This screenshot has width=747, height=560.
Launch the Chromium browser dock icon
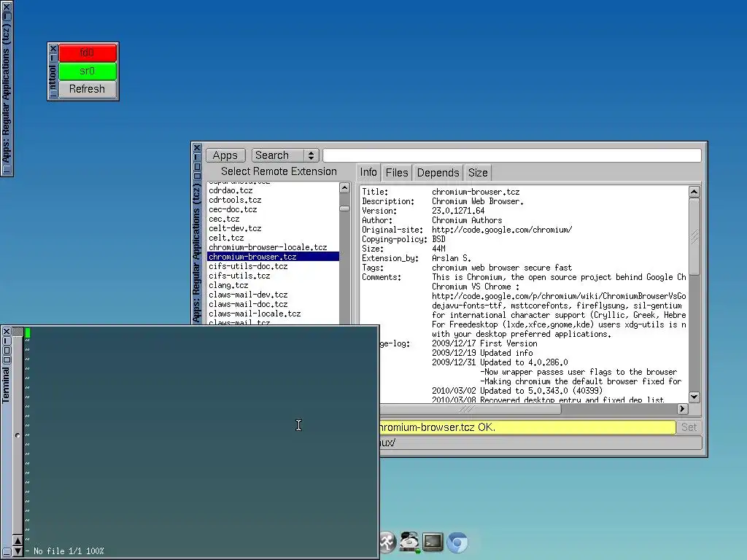pos(457,542)
